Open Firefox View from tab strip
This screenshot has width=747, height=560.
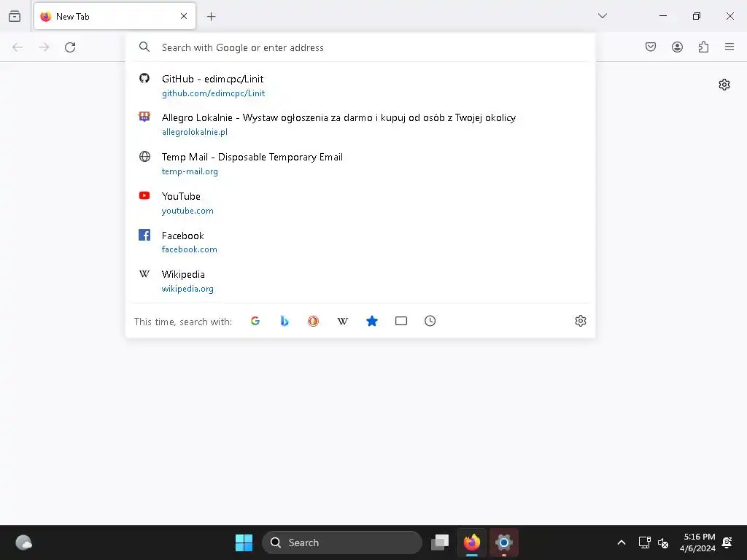(15, 16)
